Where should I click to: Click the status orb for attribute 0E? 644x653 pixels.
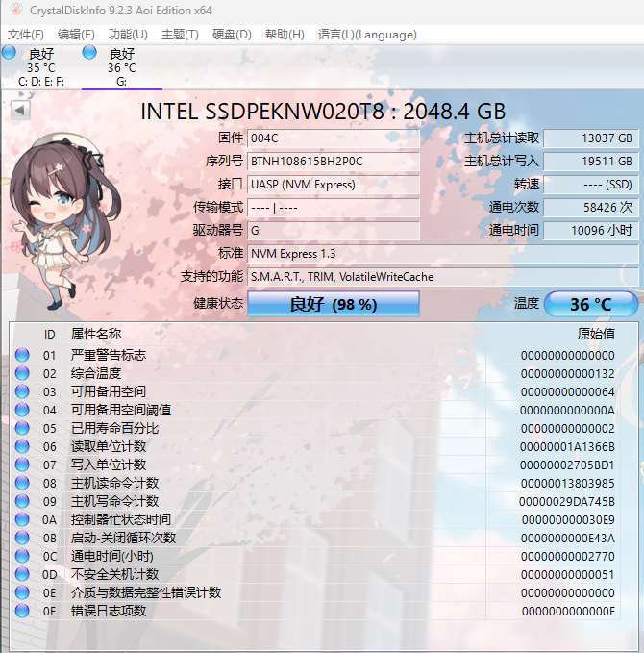coord(22,592)
